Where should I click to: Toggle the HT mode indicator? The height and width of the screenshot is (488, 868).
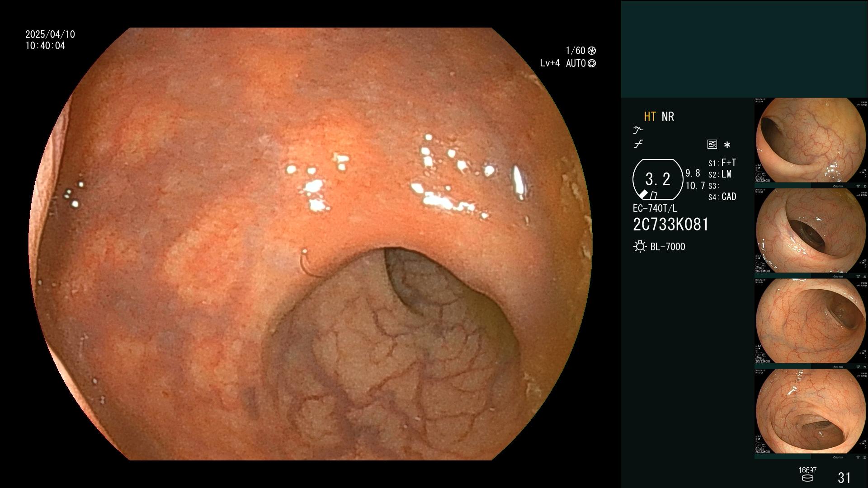point(650,117)
